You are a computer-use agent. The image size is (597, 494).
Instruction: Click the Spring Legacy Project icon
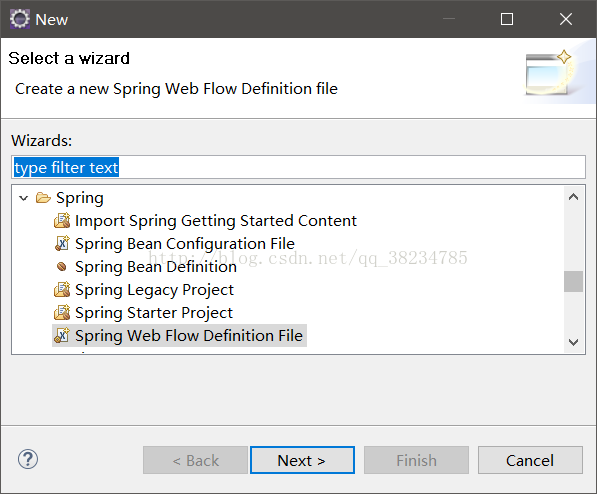coord(62,289)
